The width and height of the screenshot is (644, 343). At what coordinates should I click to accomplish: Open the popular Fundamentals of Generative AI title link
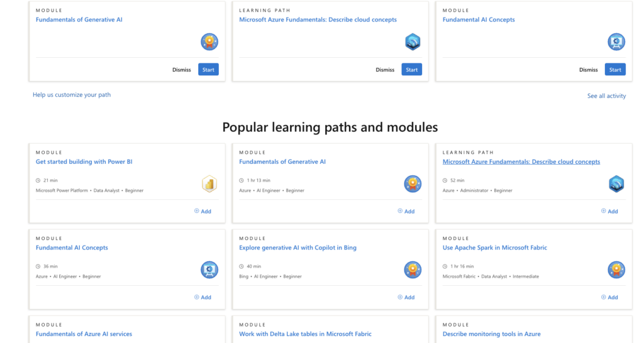282,161
